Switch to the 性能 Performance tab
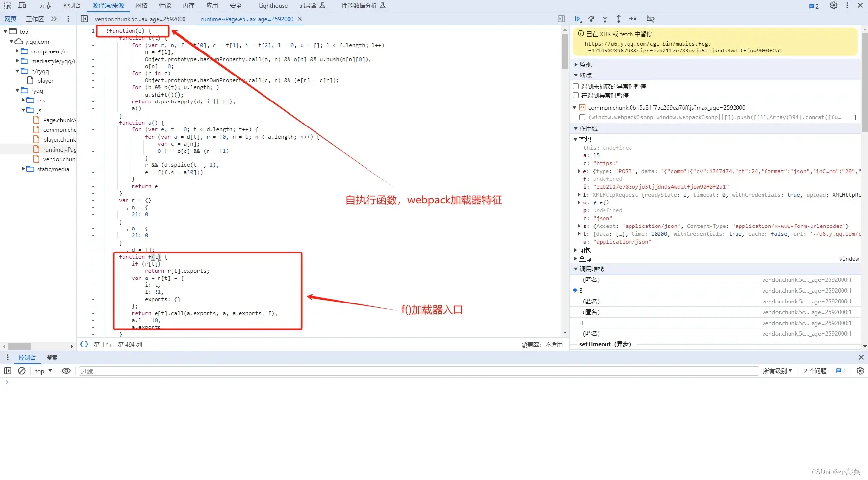The width and height of the screenshot is (868, 480). click(165, 6)
